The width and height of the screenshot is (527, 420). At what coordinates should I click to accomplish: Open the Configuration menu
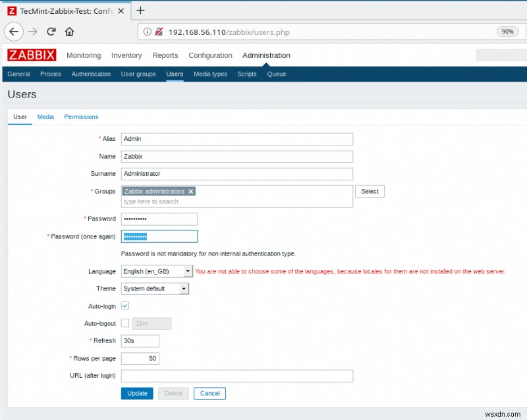210,55
